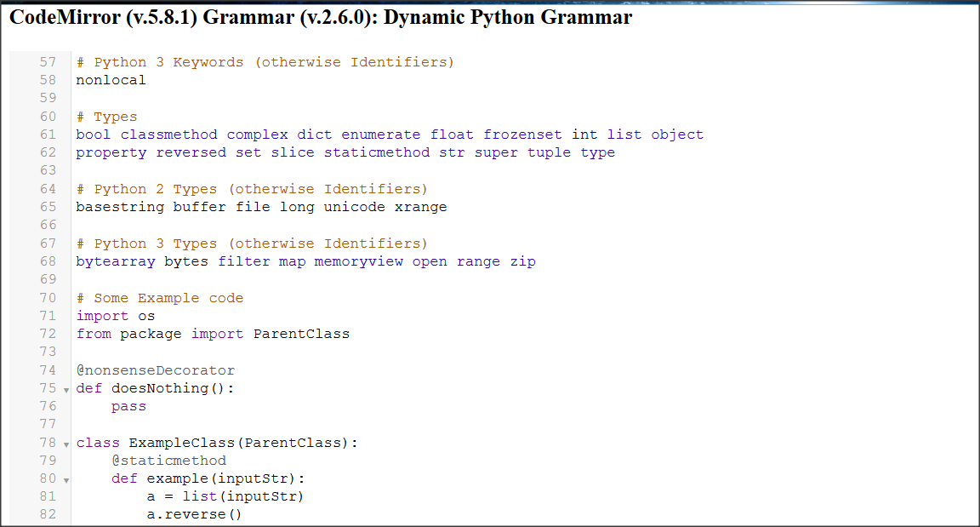This screenshot has width=980, height=527.
Task: Click the 'frozenset' keyword
Action: pos(522,135)
